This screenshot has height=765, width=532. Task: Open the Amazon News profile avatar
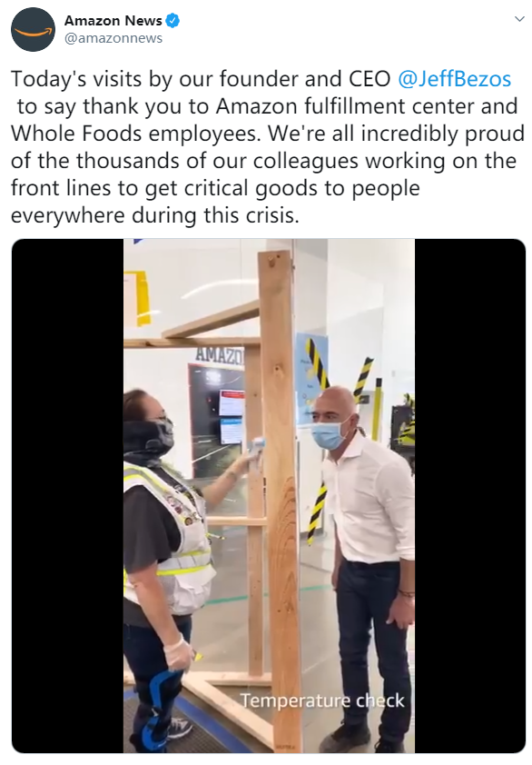[34, 30]
